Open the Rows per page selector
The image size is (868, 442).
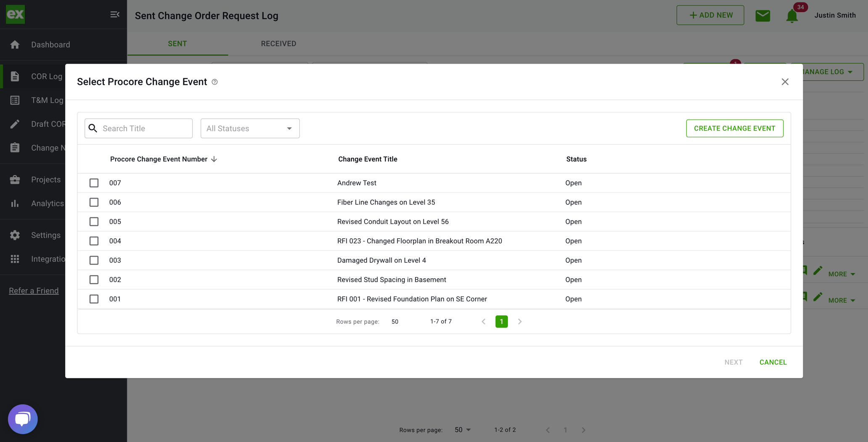tap(395, 321)
